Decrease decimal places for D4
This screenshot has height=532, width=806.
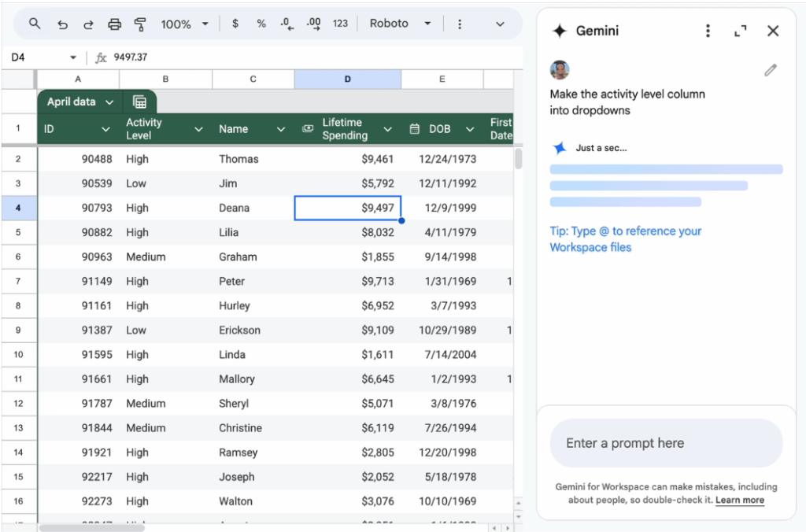[287, 24]
